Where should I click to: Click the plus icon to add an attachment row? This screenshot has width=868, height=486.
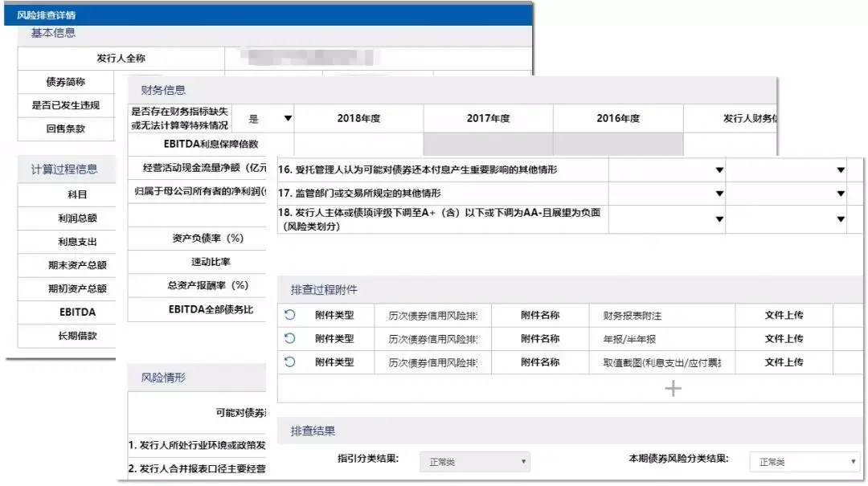(673, 389)
